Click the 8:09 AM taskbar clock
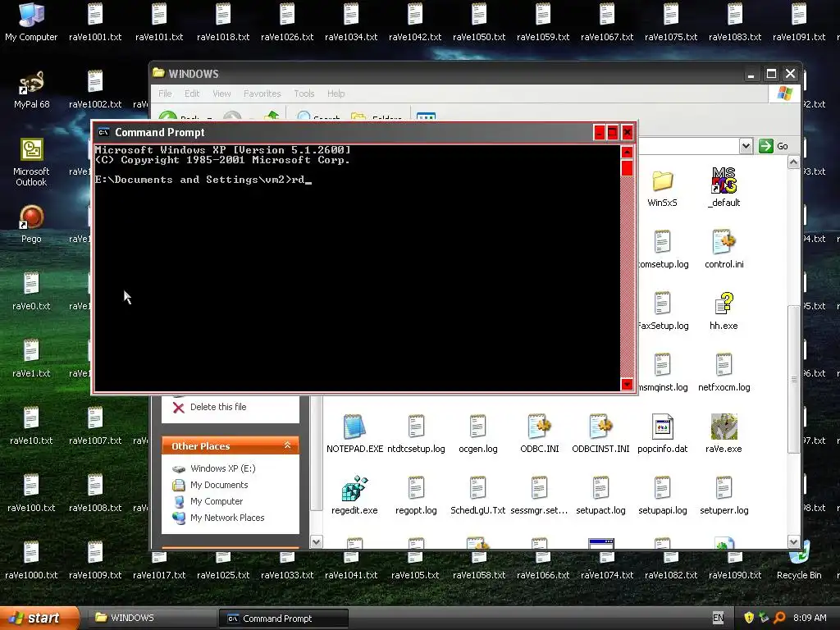The image size is (840, 630). point(810,618)
